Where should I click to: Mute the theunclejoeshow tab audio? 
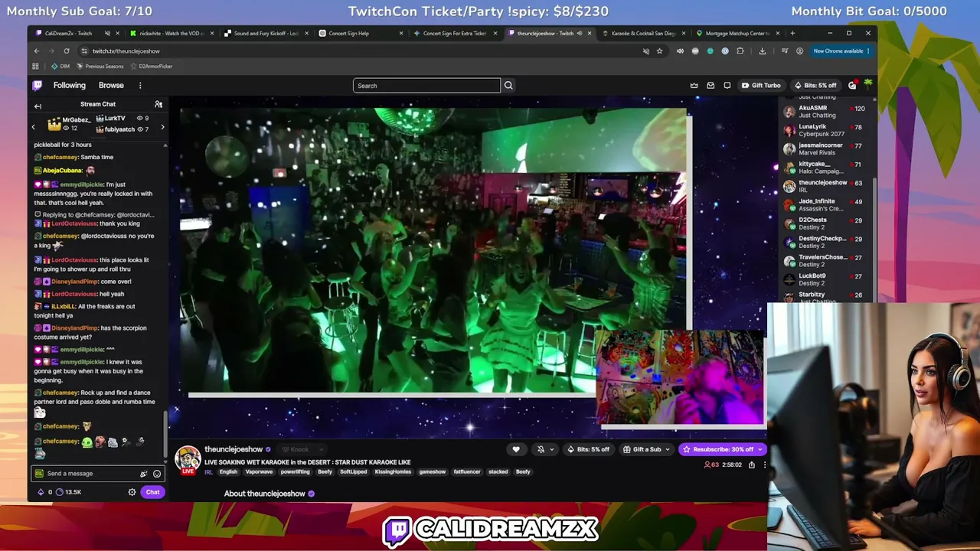(x=580, y=34)
